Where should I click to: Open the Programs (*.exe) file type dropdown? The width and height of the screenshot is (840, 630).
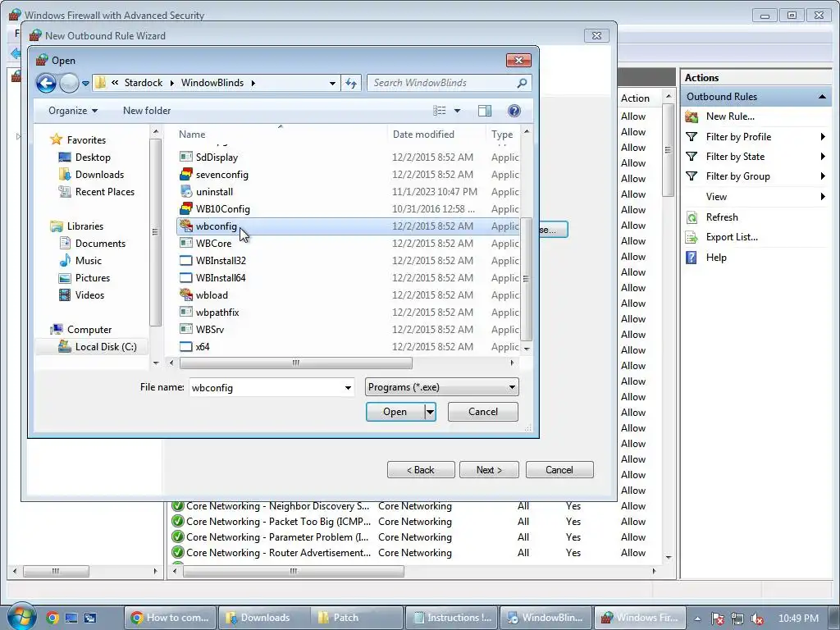(441, 387)
